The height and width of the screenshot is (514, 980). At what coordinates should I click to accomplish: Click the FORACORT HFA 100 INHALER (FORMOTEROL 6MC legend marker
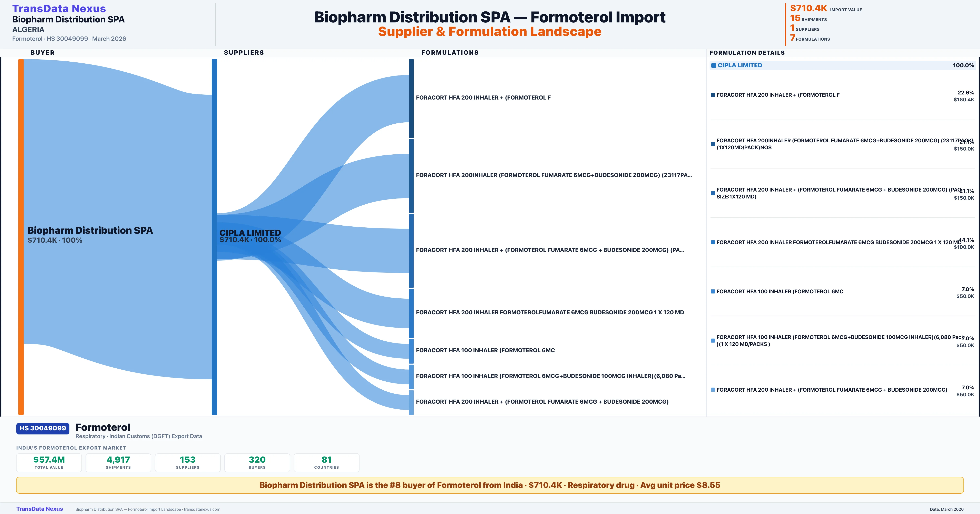coord(713,292)
